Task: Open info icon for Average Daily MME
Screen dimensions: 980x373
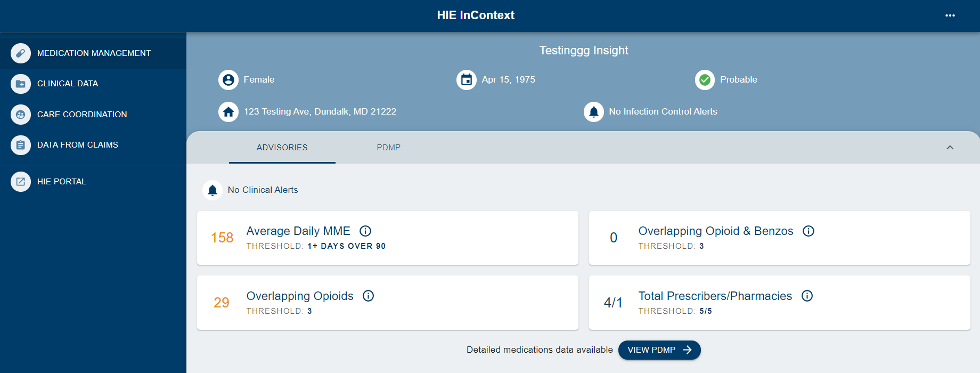Action: 365,231
